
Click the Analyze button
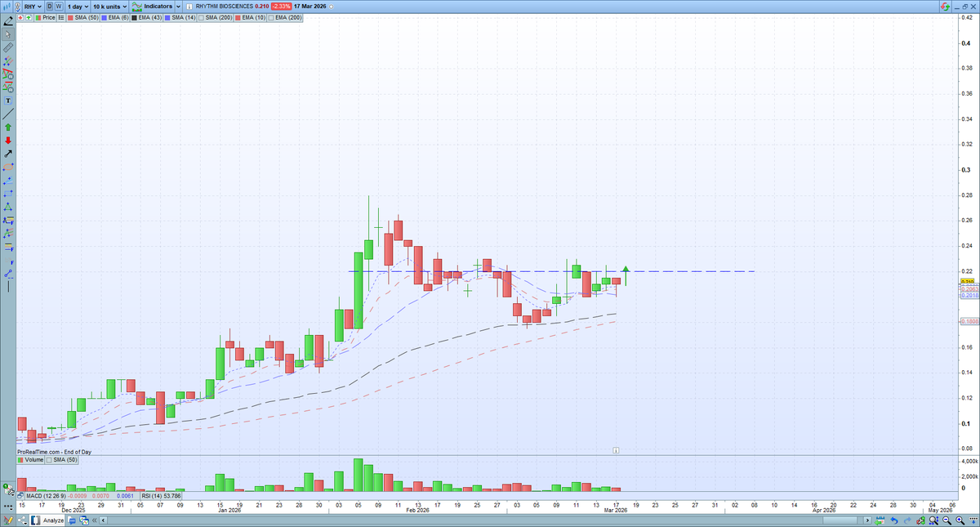click(47, 520)
